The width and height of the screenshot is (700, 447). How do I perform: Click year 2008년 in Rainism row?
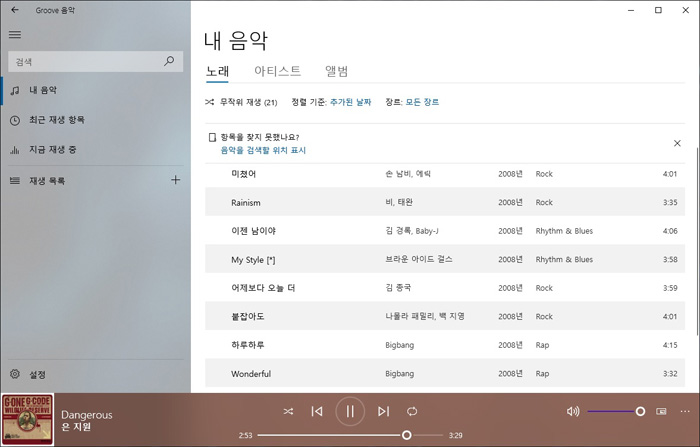point(510,202)
